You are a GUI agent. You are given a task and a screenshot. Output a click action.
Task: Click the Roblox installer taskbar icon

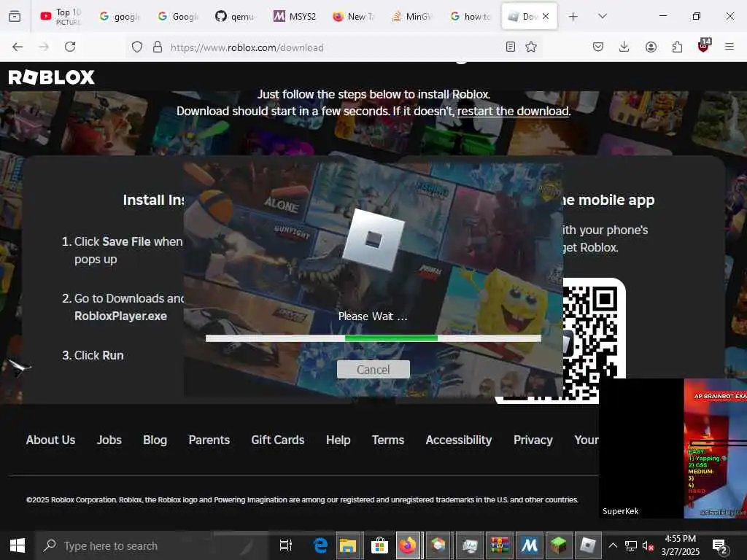point(588,545)
